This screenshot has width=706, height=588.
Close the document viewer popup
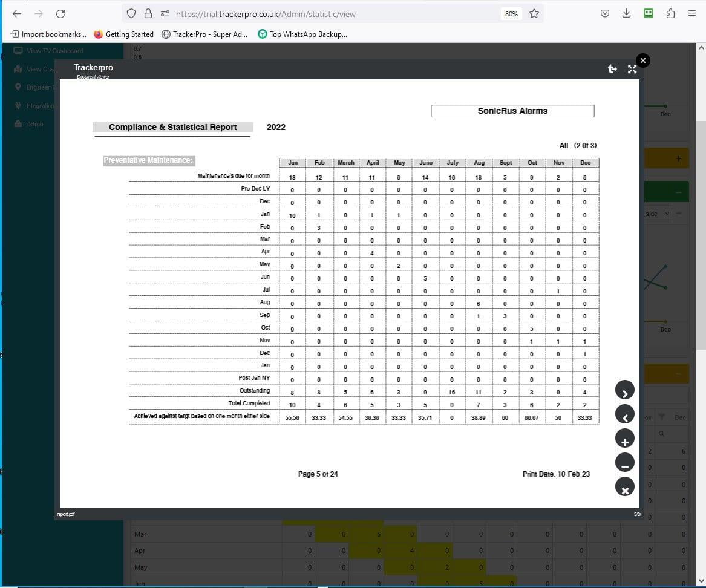643,60
